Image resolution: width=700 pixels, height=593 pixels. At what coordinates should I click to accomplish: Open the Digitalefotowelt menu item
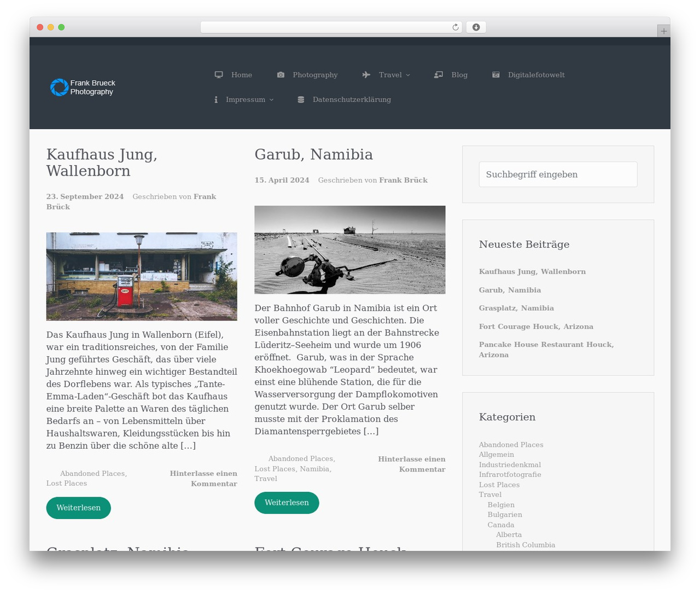[x=536, y=75]
